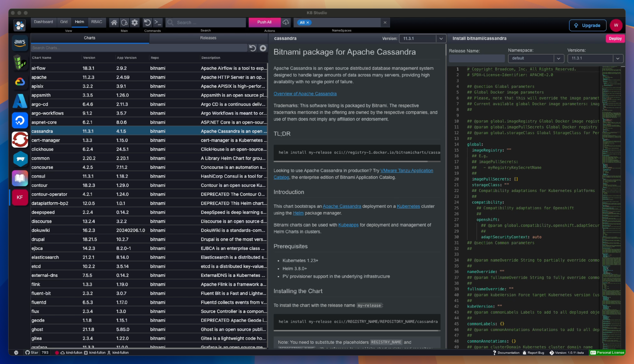This screenshot has width=634, height=364.
Task: Select the fluent-bit chart row
Action: coord(149,294)
